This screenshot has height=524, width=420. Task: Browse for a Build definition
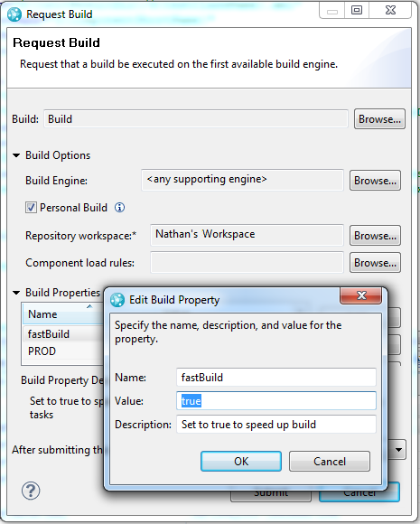point(379,119)
